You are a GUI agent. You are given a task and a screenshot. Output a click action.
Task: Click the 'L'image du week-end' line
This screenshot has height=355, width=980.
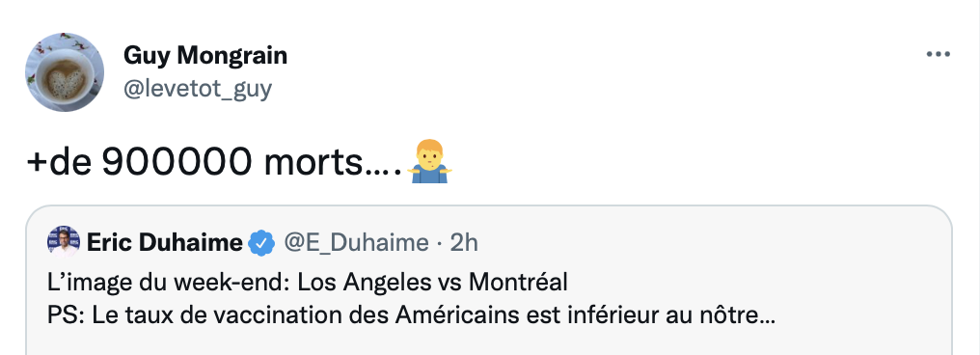pos(308,283)
